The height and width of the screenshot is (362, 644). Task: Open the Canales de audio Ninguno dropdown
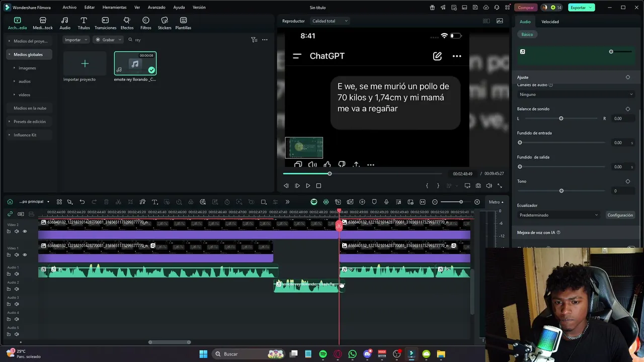pos(576,95)
